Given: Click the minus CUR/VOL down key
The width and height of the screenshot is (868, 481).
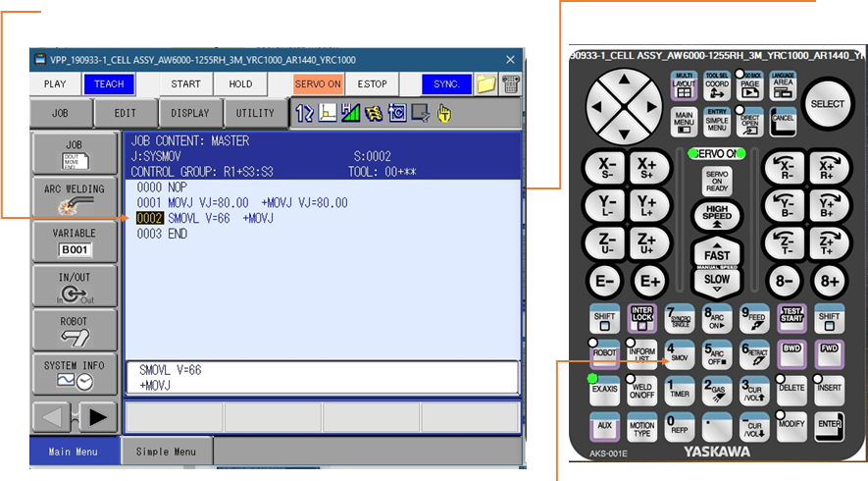Looking at the screenshot, I should [x=754, y=427].
